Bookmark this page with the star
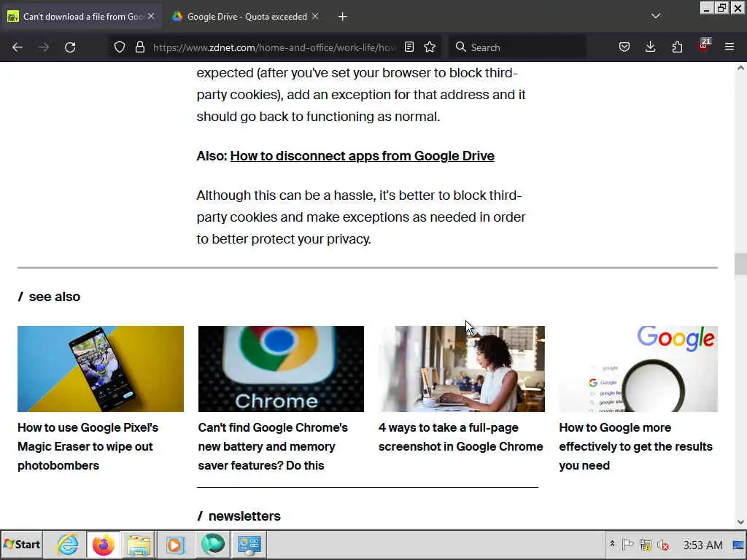Viewport: 747px width, 560px height. [430, 47]
